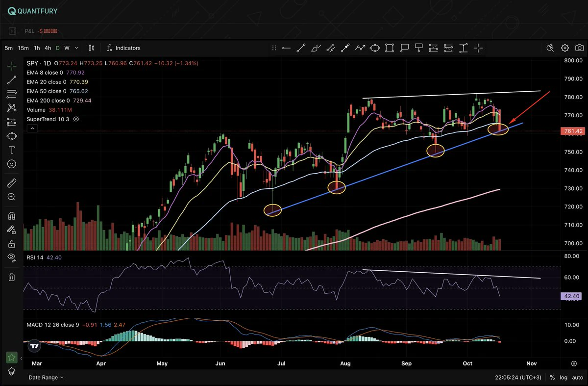The width and height of the screenshot is (588, 386).
Task: Open the object tree layers icon
Action: pos(12,370)
